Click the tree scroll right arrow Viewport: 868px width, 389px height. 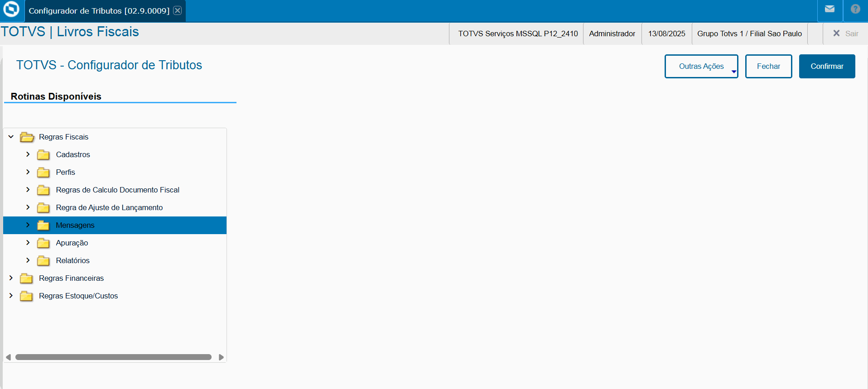[x=221, y=357]
